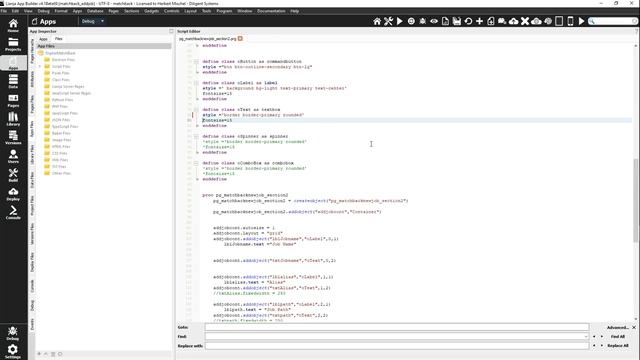Expand the Script Files folder
Image resolution: width=640 pixels, height=360 pixels.
[x=40, y=66]
